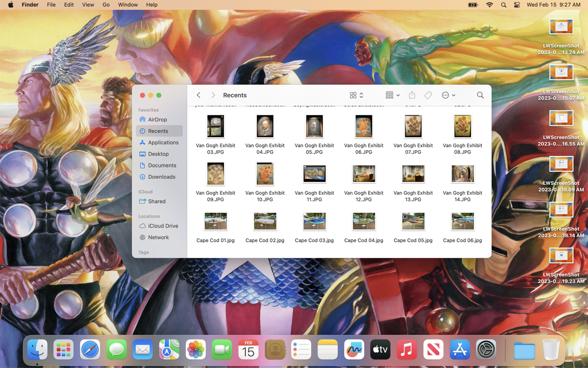Open the grouping options dropdown

(392, 95)
